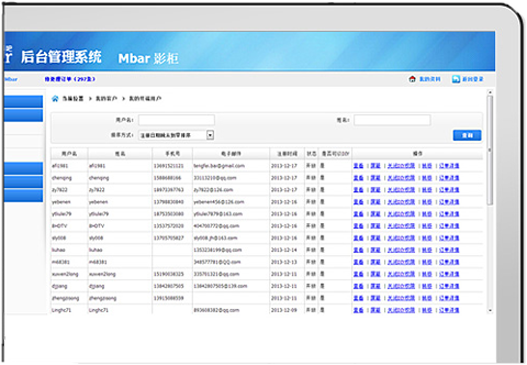Click 转移 link in the zhengzoong row

click(427, 298)
